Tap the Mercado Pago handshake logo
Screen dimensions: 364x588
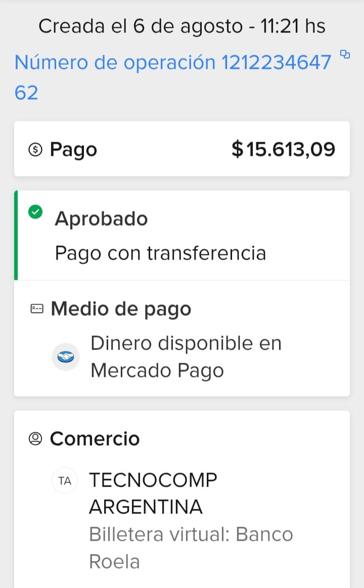[66, 357]
